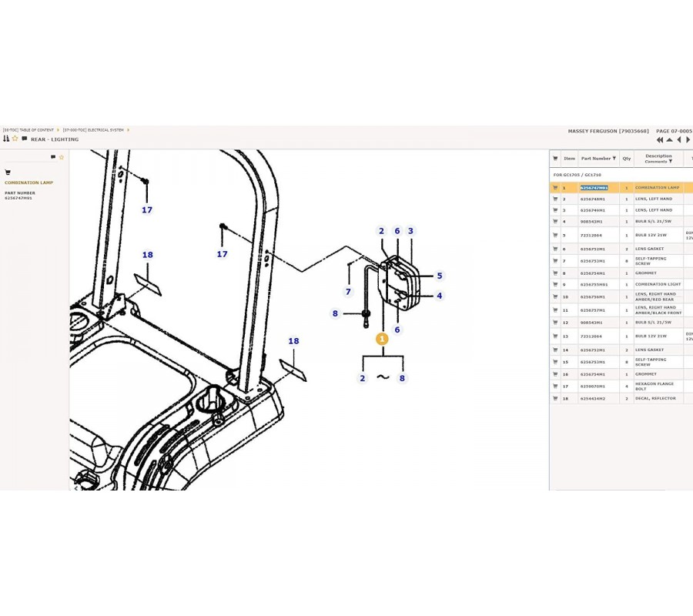Viewport: 693px width, 616px height.
Task: Click orange callout 1 on the diagram
Action: click(382, 339)
